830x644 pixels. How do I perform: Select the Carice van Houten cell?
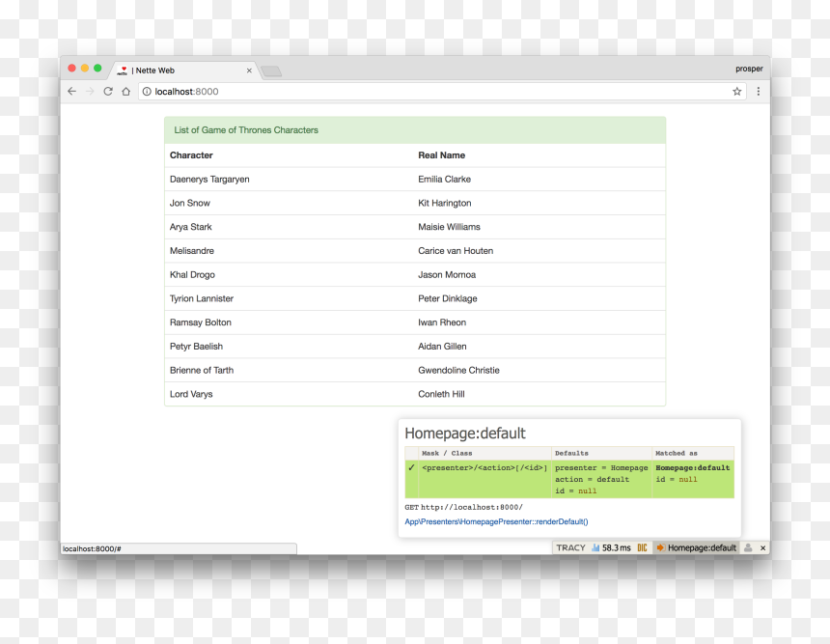[539, 250]
